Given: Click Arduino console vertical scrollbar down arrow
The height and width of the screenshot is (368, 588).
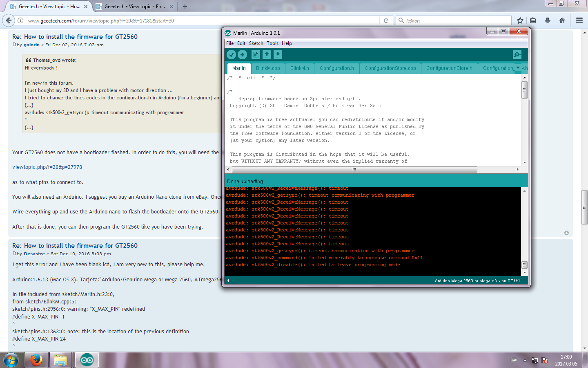Looking at the screenshot, I should [525, 272].
